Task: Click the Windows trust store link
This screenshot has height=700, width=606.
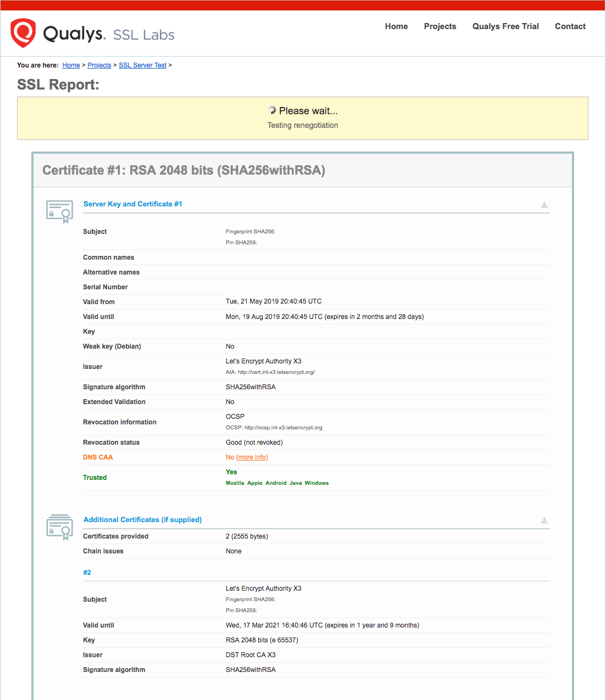Action: coord(317,483)
